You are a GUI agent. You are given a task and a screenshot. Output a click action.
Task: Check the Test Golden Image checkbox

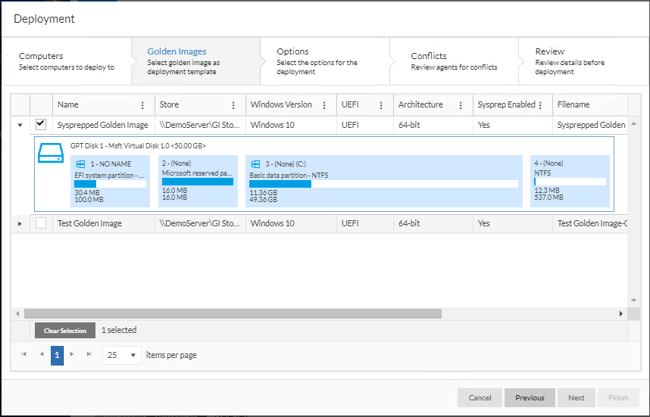(x=41, y=223)
